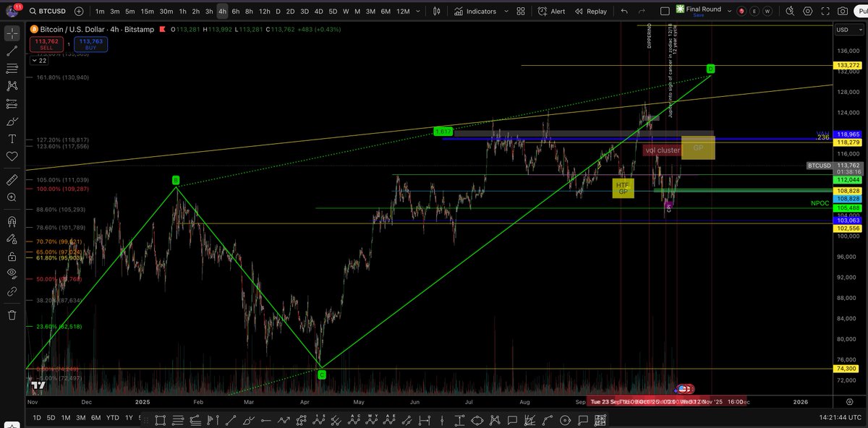Switch to the 15m timeframe
The image size is (868, 428).
click(x=147, y=12)
